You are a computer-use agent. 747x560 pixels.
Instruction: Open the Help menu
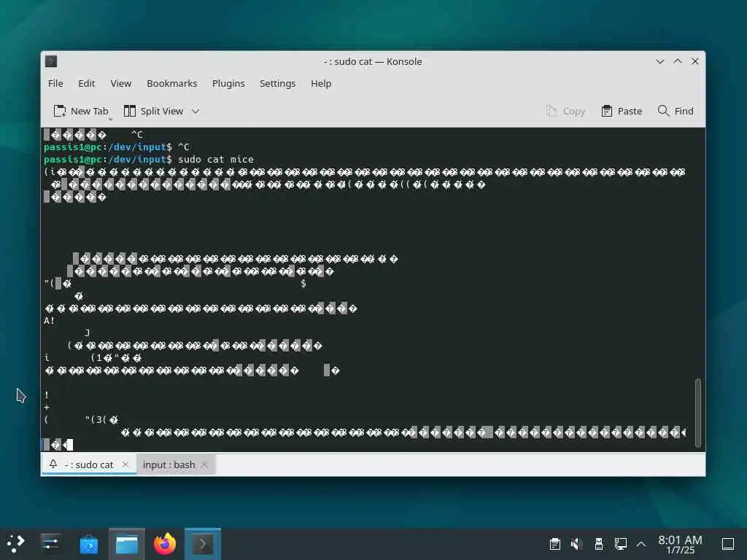(321, 83)
